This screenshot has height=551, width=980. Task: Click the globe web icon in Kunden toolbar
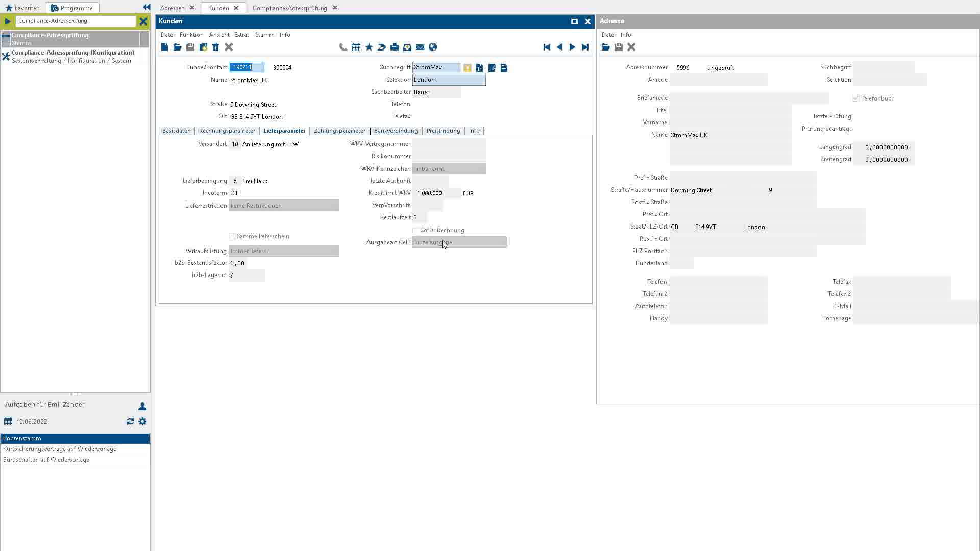pos(433,47)
